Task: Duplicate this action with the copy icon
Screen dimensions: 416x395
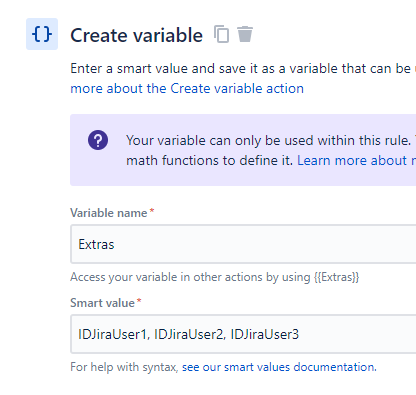Action: (221, 34)
